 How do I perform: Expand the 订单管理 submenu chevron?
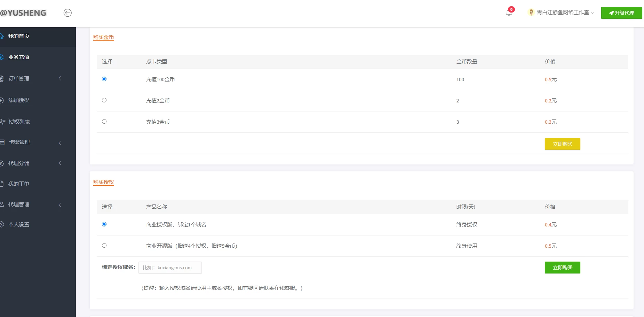coord(60,79)
